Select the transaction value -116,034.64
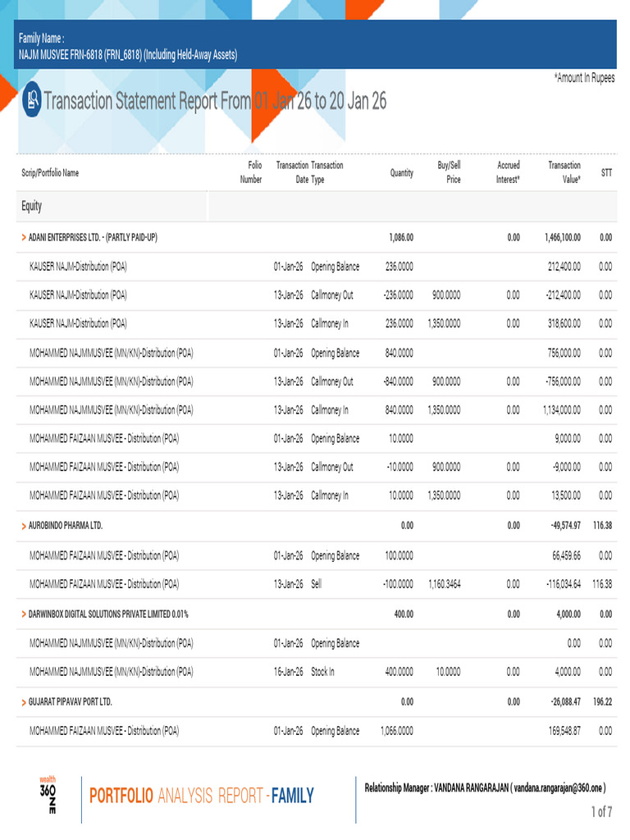The width and height of the screenshot is (630, 840). pyautogui.click(x=563, y=584)
